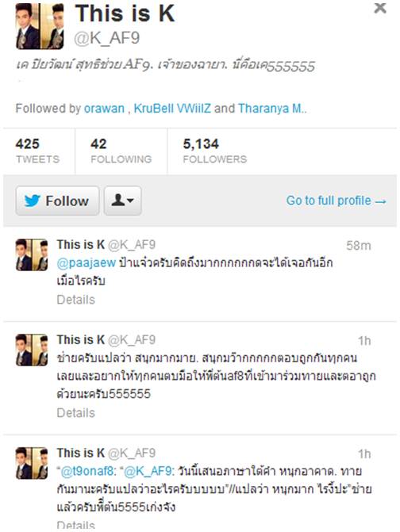Image resolution: width=400 pixels, height=532 pixels.
Task: Open Tharanya M.. profile link
Action: pos(272,109)
